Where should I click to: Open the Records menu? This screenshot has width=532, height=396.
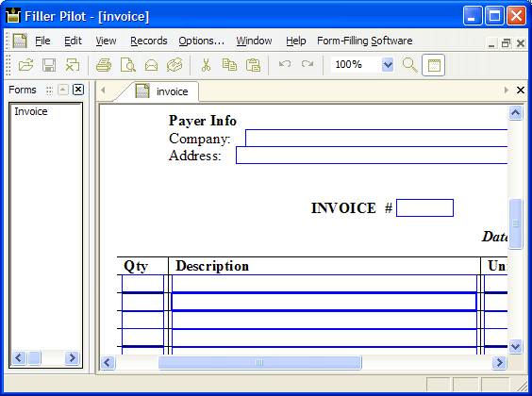[149, 41]
